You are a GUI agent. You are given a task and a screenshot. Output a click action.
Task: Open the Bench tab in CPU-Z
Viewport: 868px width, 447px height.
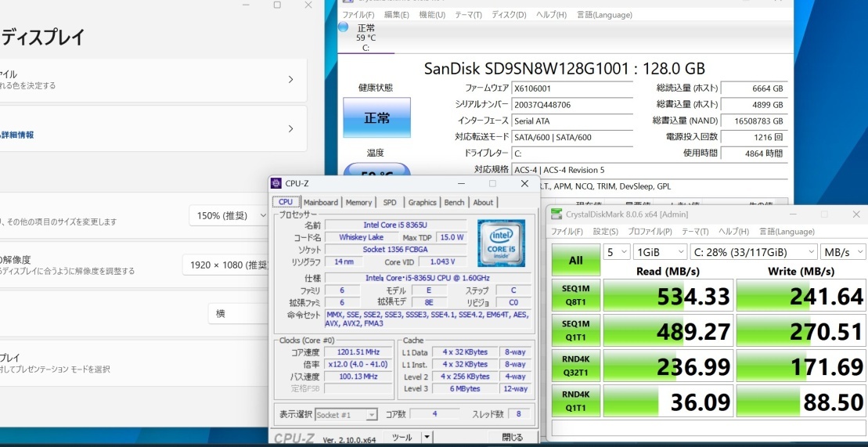point(454,202)
